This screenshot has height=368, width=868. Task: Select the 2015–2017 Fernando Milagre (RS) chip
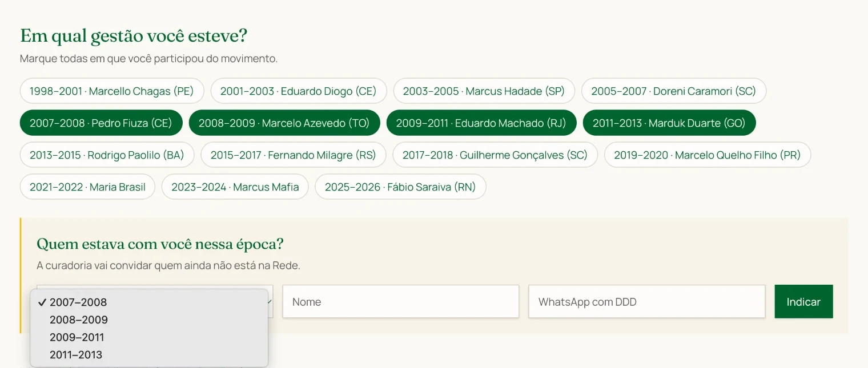(x=294, y=155)
